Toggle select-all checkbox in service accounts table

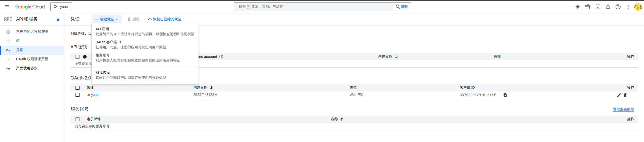78,119
